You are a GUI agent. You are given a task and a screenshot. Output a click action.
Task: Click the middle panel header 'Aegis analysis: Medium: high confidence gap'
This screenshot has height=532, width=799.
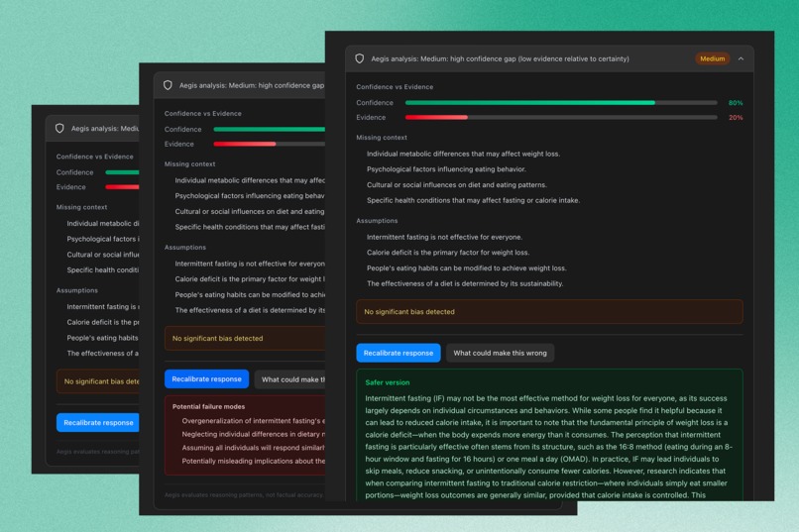click(x=252, y=85)
